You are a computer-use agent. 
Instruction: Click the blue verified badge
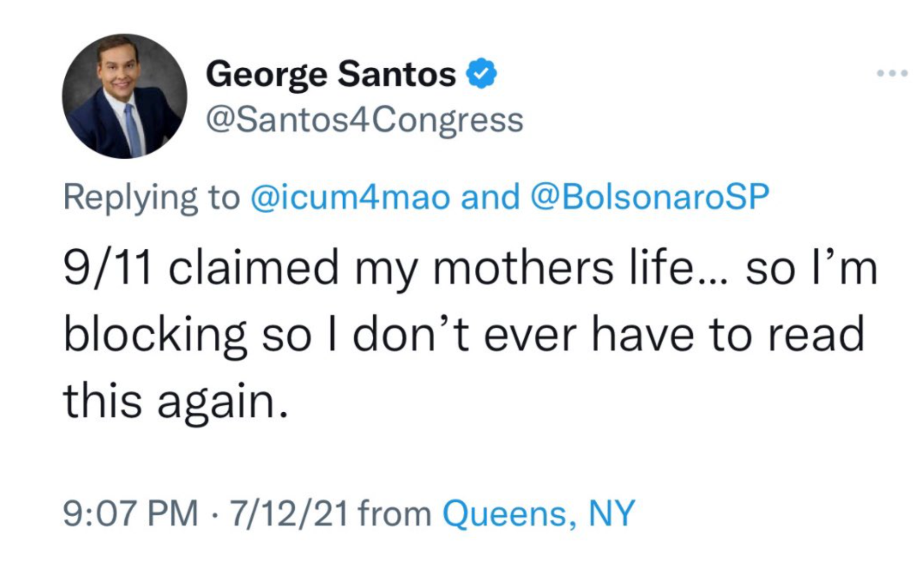pyautogui.click(x=481, y=74)
